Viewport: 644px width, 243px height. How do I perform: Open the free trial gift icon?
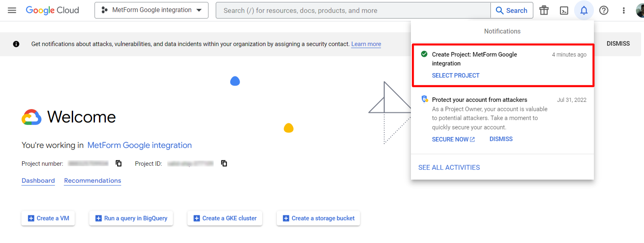(x=544, y=10)
